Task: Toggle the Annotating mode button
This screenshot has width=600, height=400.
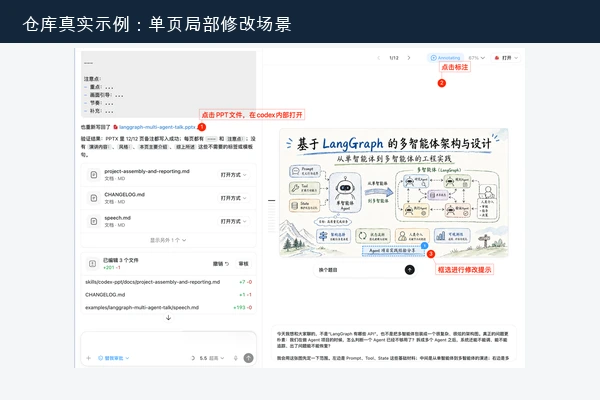Action: pos(445,58)
